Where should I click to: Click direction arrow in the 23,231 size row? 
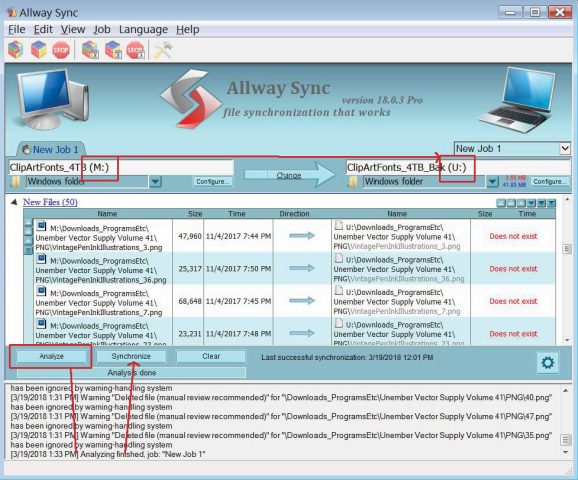tap(302, 333)
